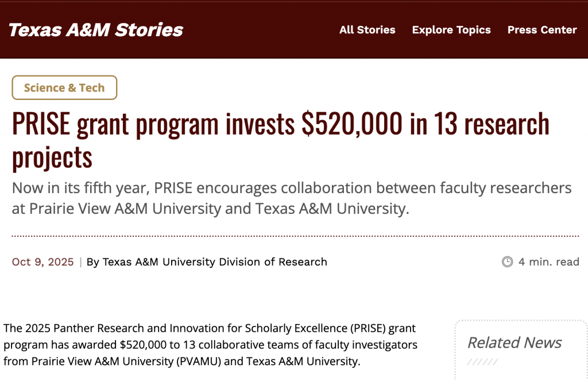Open the Texas A&M Stories home logo

(96, 30)
